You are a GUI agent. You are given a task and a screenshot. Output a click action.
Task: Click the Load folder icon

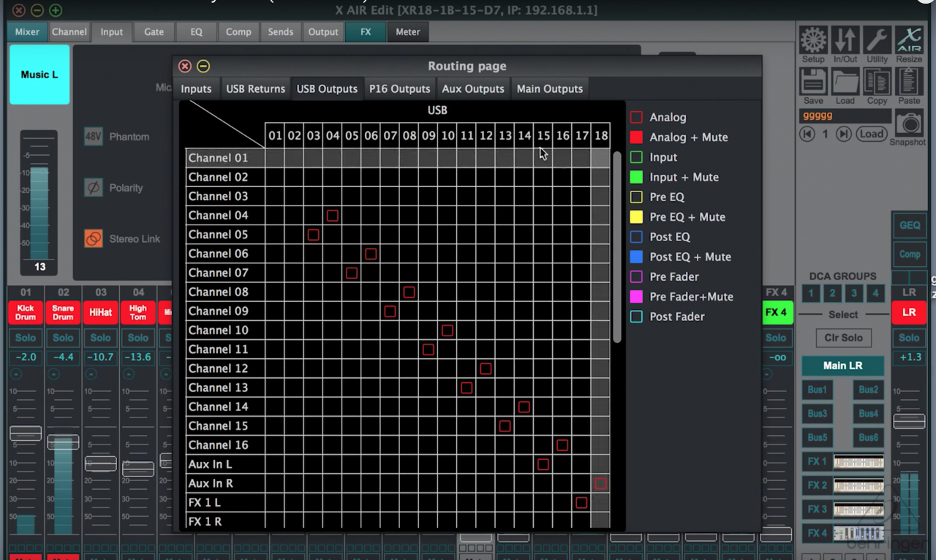[845, 82]
